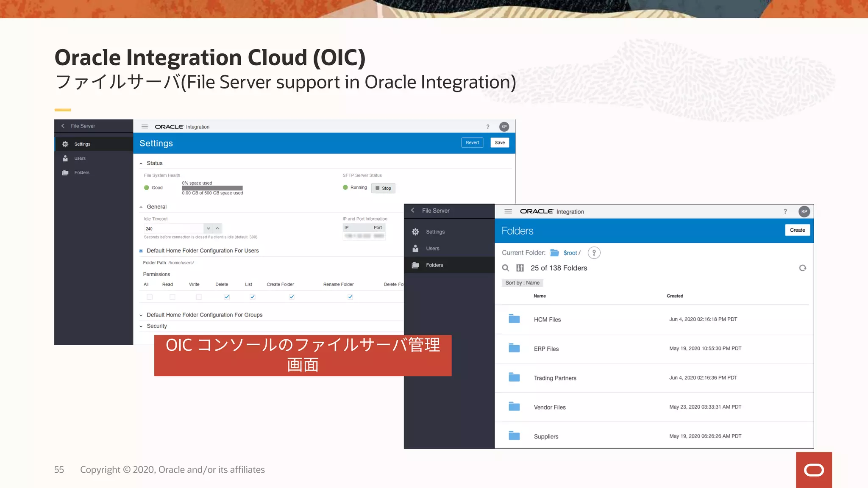The height and width of the screenshot is (488, 868).
Task: Select Users in the Folders window sidebar
Action: [449, 248]
